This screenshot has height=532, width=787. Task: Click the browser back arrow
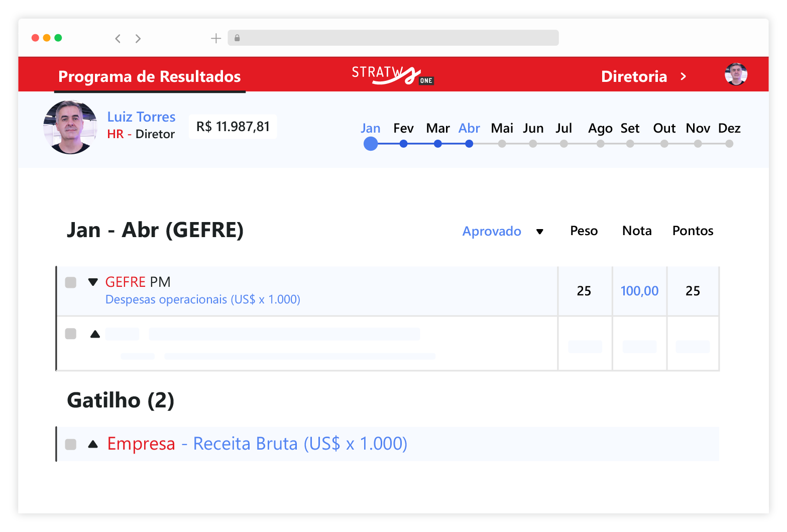click(x=118, y=39)
